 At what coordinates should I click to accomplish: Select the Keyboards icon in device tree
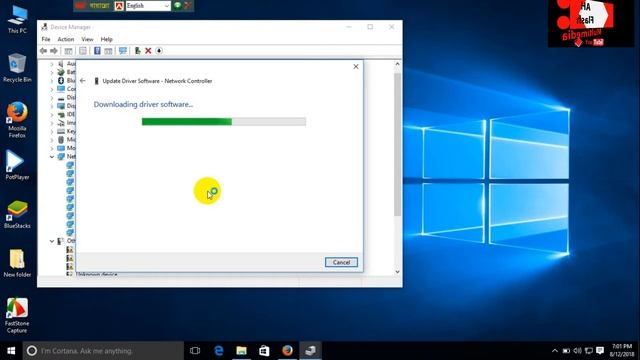tap(61, 131)
